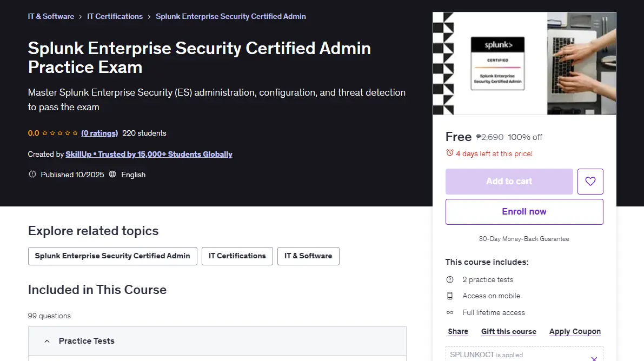Click the globe language icon
644x361 pixels.
pyautogui.click(x=112, y=174)
